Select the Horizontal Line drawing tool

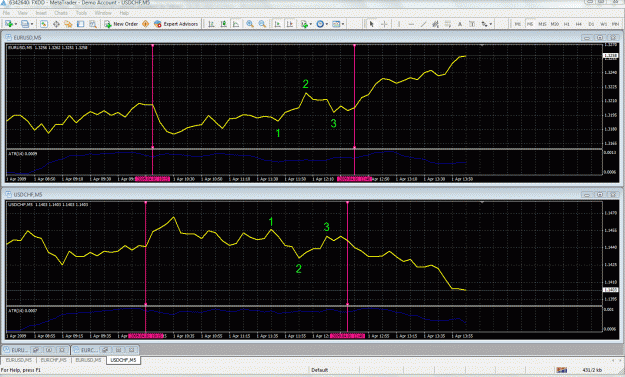coord(411,24)
